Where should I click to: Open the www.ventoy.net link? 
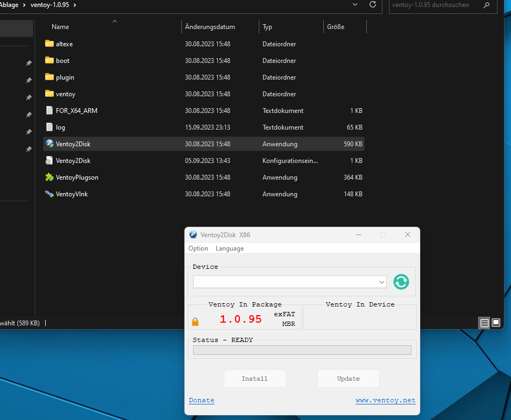pos(385,400)
